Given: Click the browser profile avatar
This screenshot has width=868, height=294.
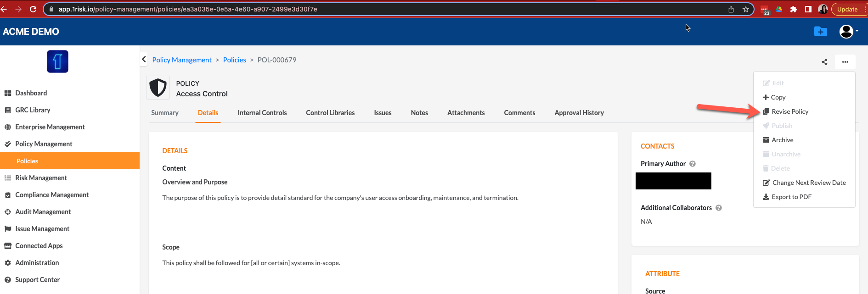Looking at the screenshot, I should 823,9.
